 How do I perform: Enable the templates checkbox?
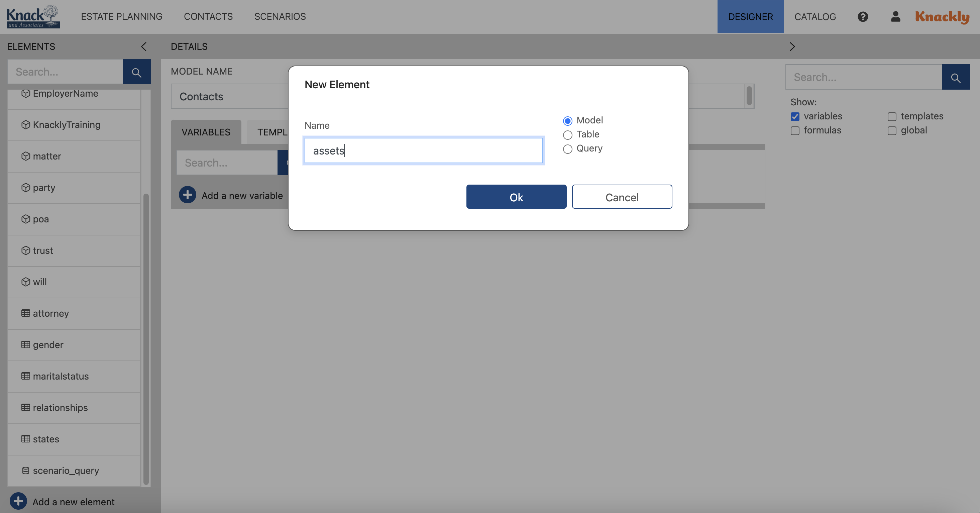[x=892, y=116]
